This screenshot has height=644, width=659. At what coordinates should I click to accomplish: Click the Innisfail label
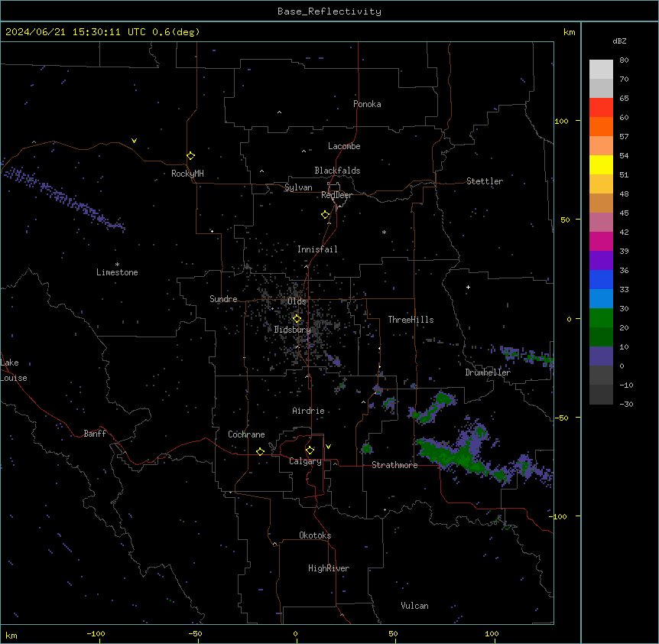pyautogui.click(x=317, y=249)
